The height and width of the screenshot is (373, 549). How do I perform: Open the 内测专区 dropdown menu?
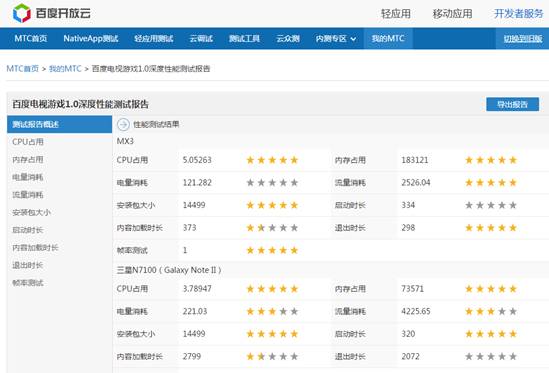point(336,39)
